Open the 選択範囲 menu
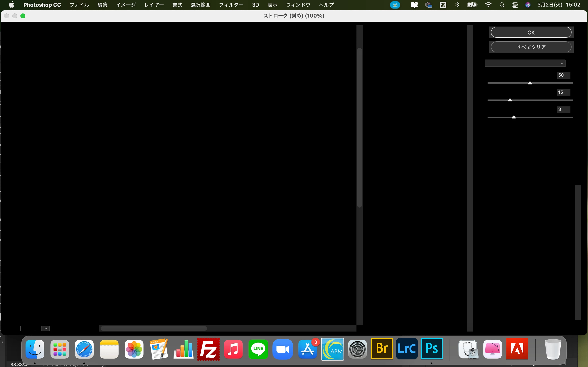588x367 pixels. pos(200,5)
